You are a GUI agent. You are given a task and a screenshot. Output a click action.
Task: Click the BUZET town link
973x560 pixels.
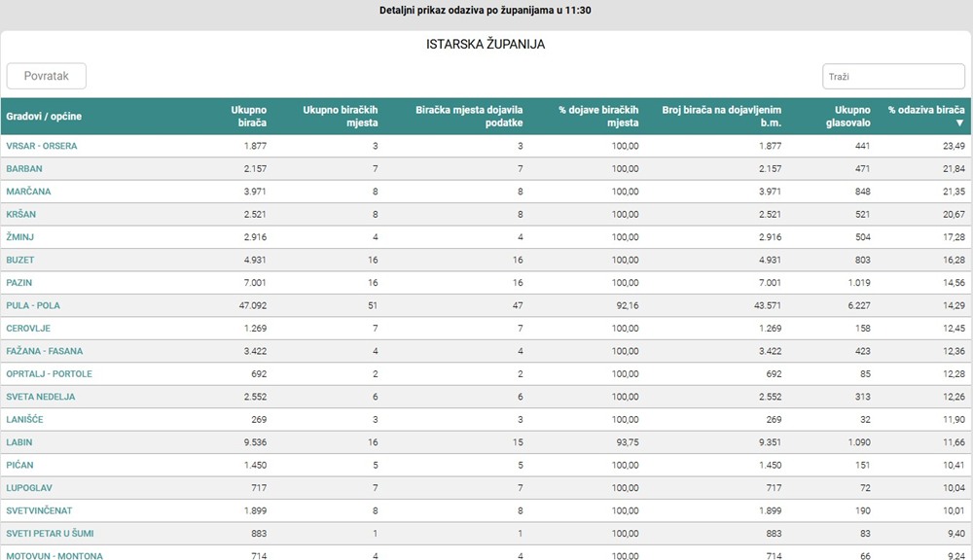tap(20, 260)
